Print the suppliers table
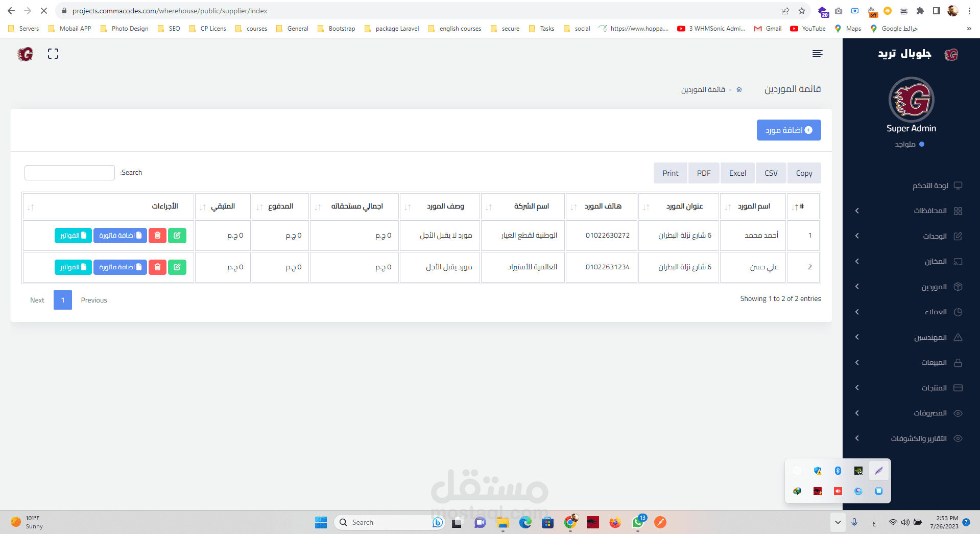 point(671,173)
